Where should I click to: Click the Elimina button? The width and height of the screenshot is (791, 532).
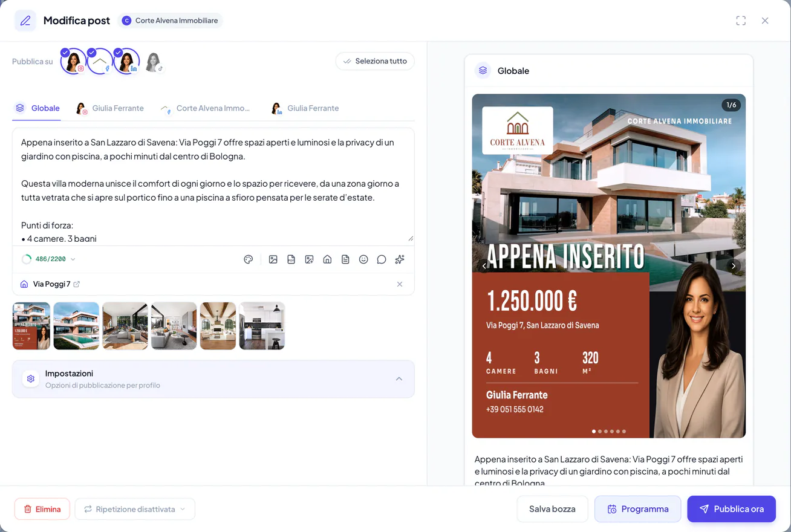(x=42, y=509)
